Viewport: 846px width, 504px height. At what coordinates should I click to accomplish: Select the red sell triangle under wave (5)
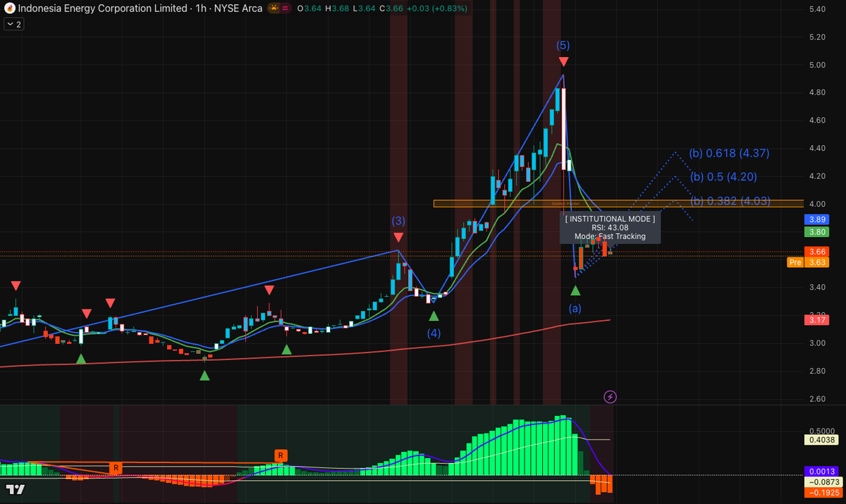[563, 62]
